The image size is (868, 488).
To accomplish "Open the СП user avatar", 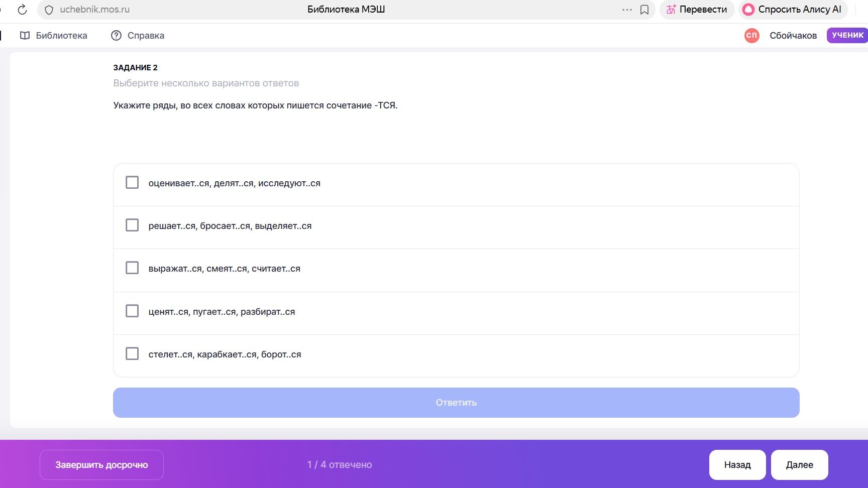I will [751, 35].
